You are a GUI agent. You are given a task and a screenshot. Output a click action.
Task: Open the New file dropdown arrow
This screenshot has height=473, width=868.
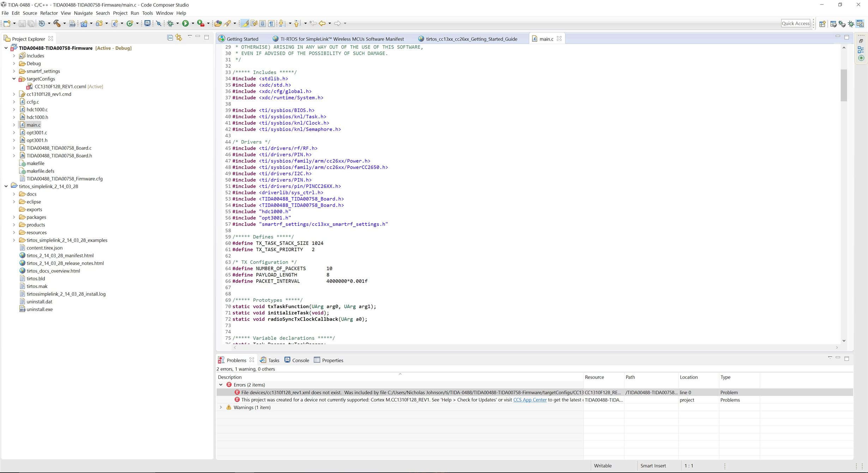pyautogui.click(x=14, y=24)
